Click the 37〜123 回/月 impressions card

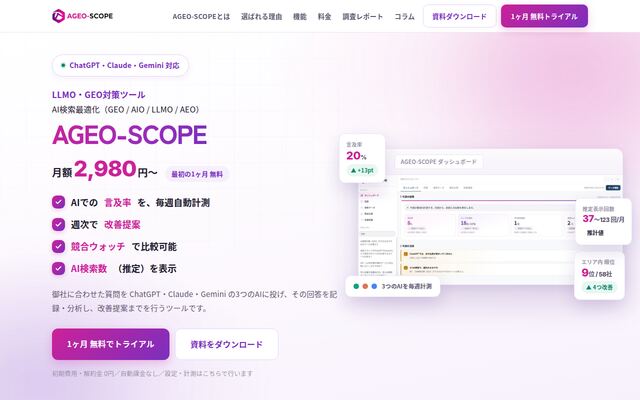[604, 221]
